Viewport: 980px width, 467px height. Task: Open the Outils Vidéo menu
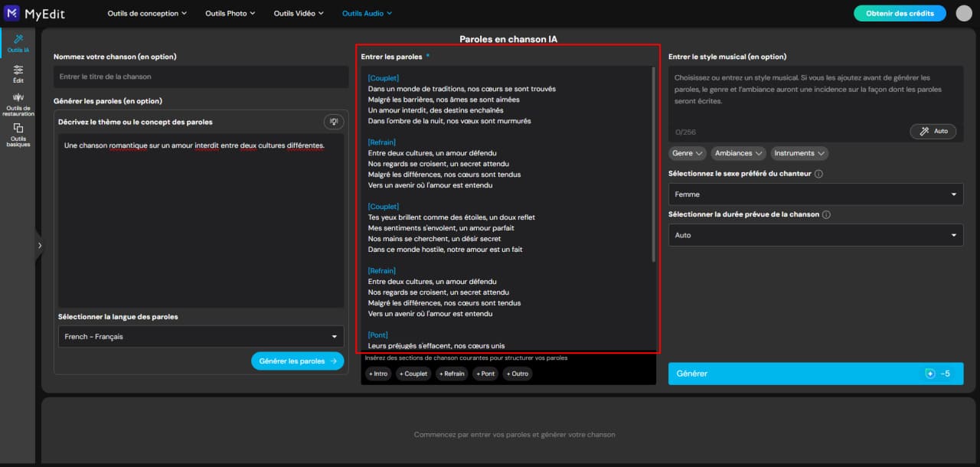[x=299, y=13]
